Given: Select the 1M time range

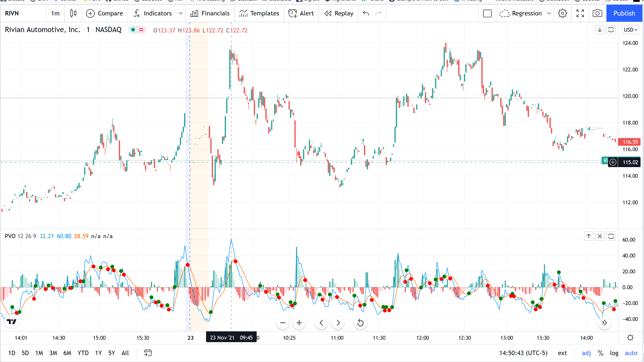Looking at the screenshot, I should pos(39,353).
